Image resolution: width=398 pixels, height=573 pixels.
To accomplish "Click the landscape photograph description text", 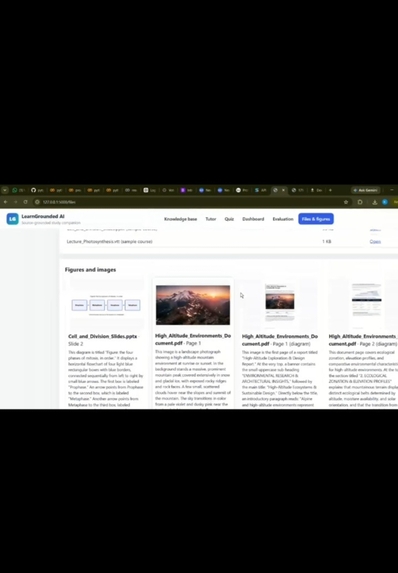I will [x=193, y=378].
